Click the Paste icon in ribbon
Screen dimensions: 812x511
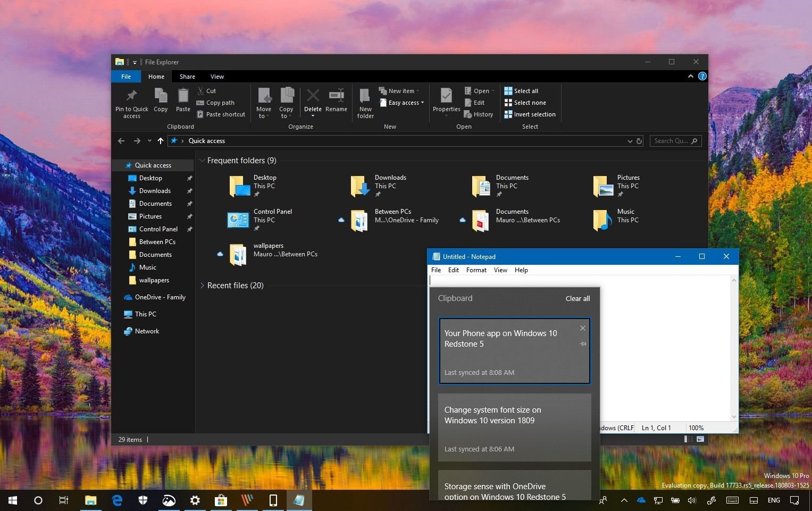click(x=183, y=96)
